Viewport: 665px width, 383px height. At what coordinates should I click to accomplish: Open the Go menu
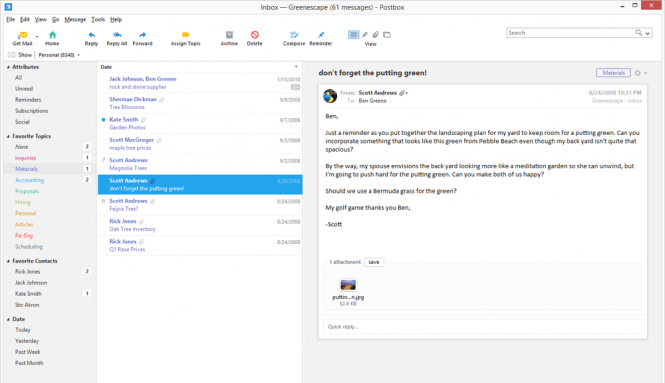56,20
